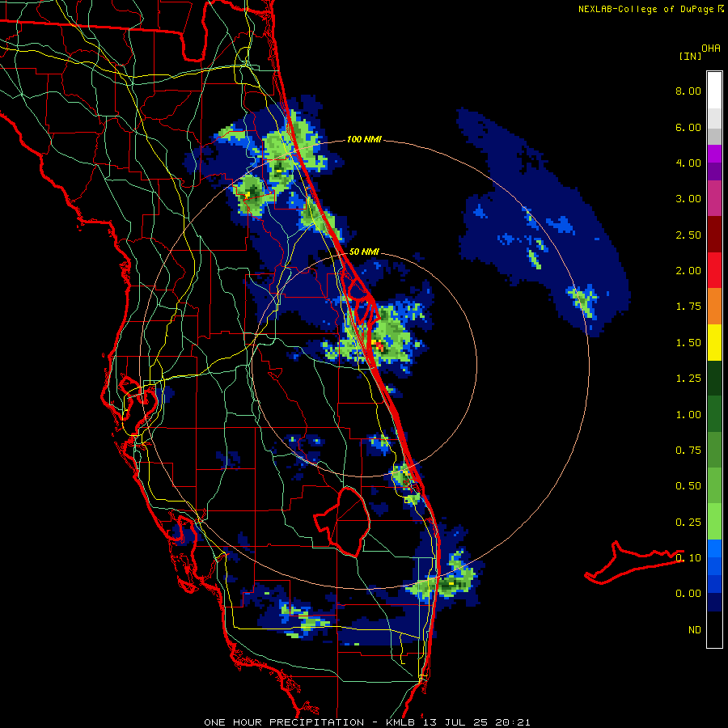Click the 1.25 legend value

click(688, 379)
